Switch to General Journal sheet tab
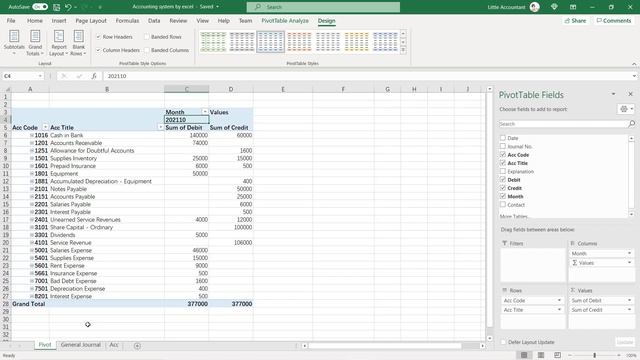The height and width of the screenshot is (360, 640). 80,345
